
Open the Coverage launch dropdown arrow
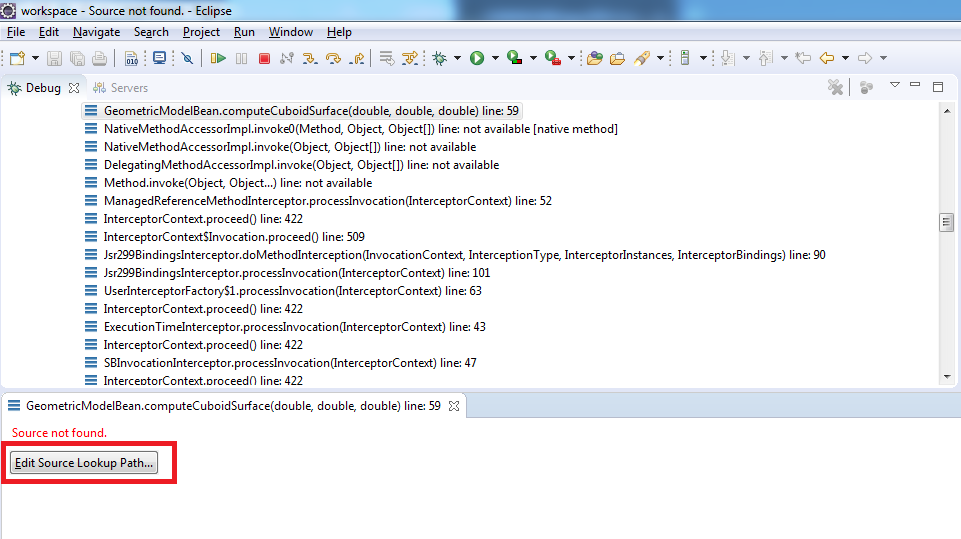[x=533, y=58]
